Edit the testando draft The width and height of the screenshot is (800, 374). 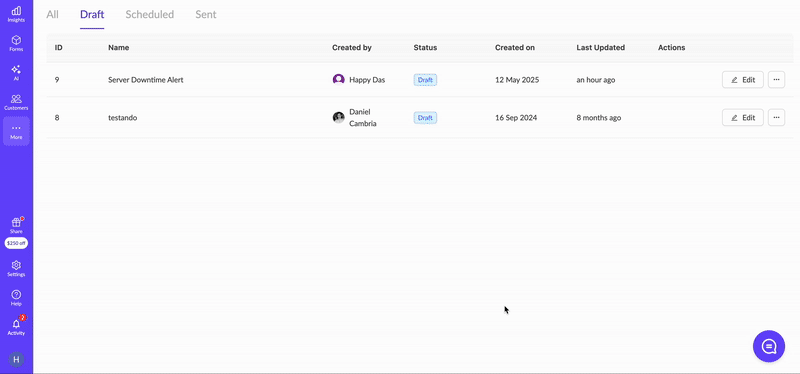[743, 117]
